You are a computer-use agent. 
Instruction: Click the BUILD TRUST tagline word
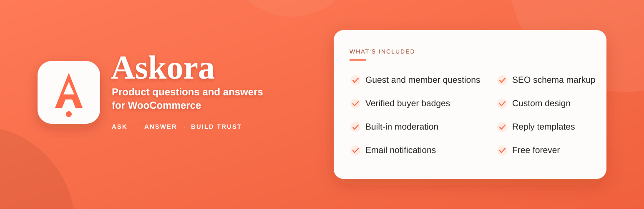pyautogui.click(x=216, y=127)
